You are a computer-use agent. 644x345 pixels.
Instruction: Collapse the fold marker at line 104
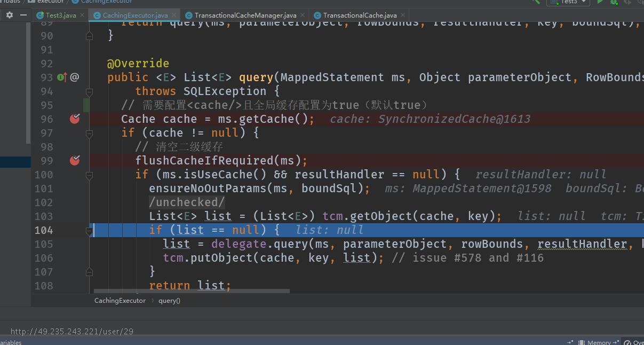click(x=89, y=231)
